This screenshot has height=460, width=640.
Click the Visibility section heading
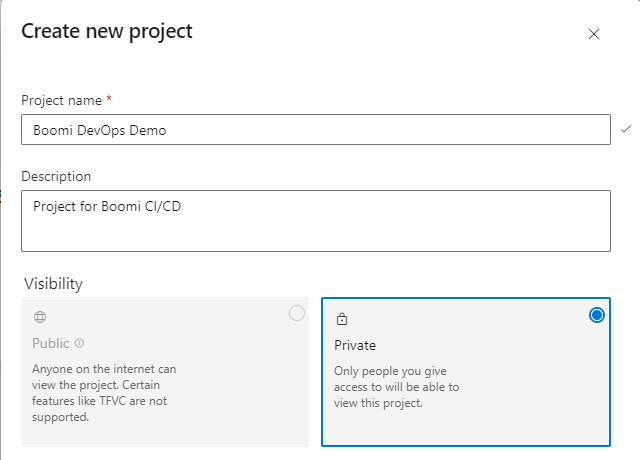pyautogui.click(x=53, y=284)
